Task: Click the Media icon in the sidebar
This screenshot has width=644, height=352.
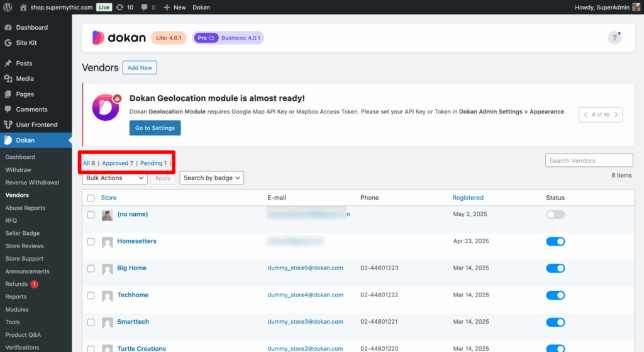Action: [x=8, y=79]
